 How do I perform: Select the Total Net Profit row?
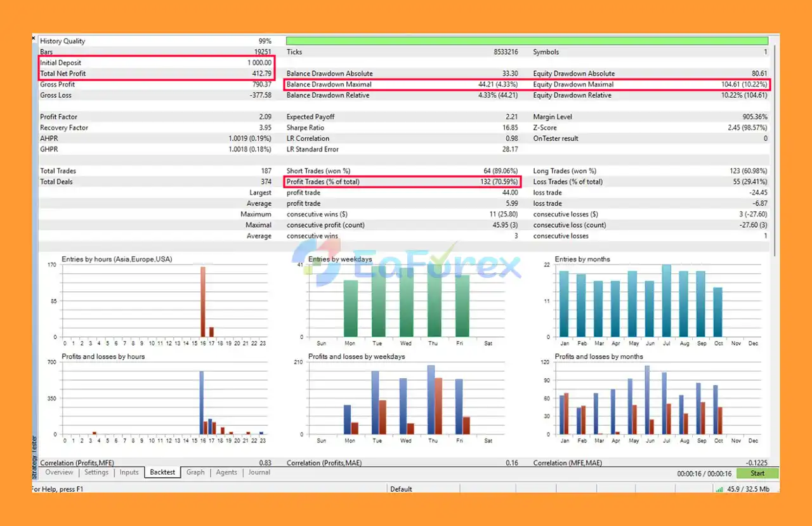pos(155,74)
